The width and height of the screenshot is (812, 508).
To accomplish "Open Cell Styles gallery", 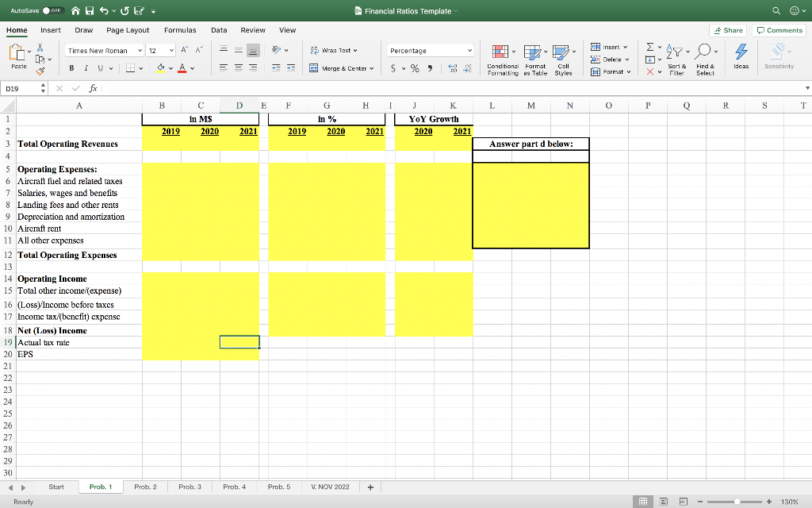I will pos(564,60).
